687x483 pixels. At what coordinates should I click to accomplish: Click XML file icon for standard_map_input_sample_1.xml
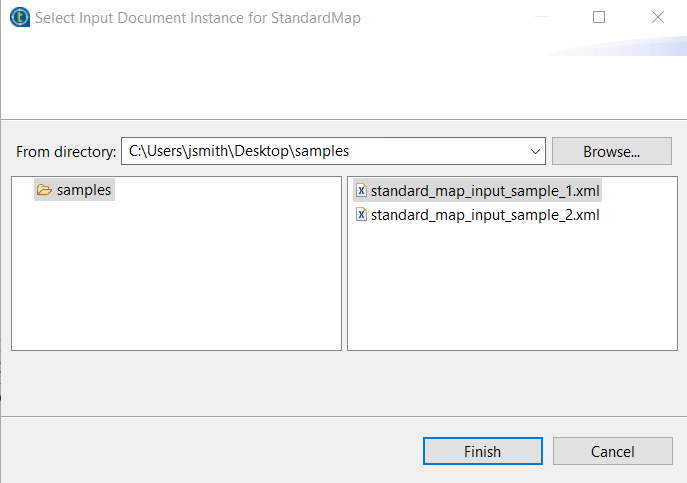click(361, 190)
